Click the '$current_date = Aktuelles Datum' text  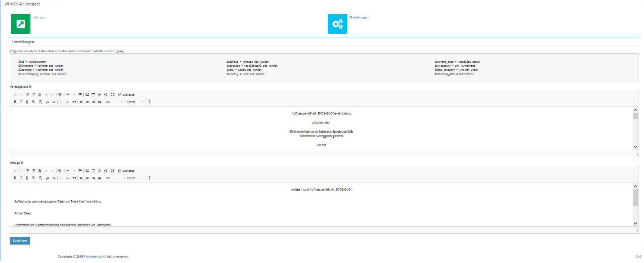pyautogui.click(x=457, y=62)
